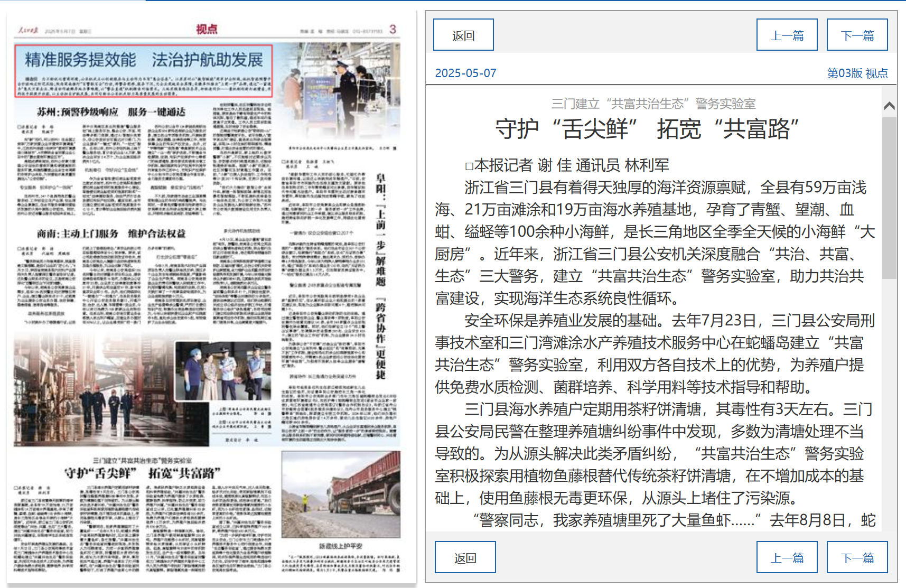Open the 商南:主动上门服务 article
906x588 pixels.
111,234
